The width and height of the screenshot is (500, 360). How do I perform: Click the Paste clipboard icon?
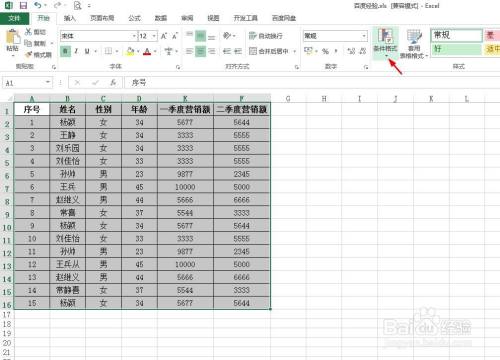[x=13, y=37]
